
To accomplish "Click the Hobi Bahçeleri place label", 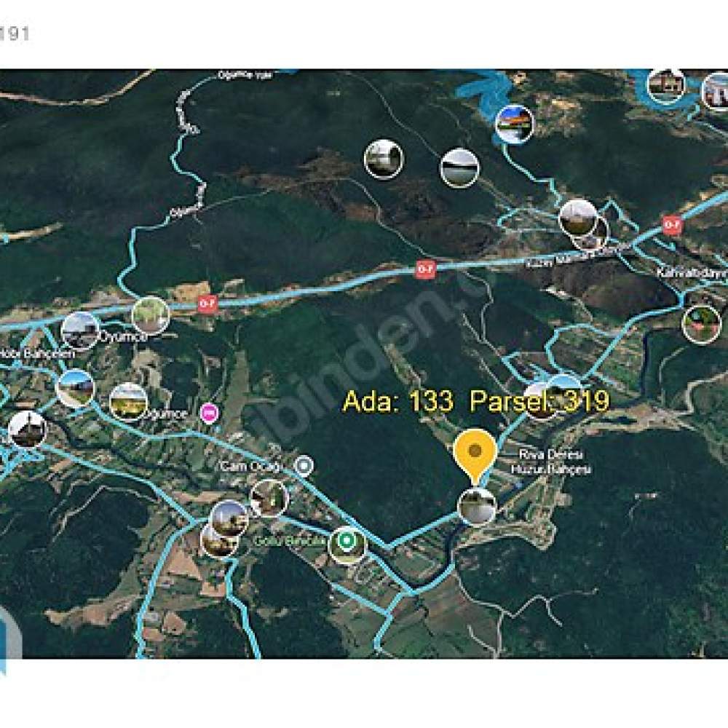I will tap(36, 355).
